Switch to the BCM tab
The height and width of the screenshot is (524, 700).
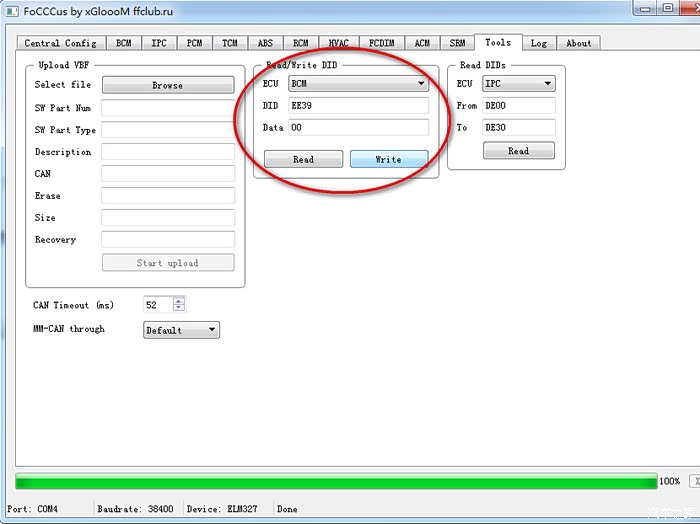(x=123, y=43)
